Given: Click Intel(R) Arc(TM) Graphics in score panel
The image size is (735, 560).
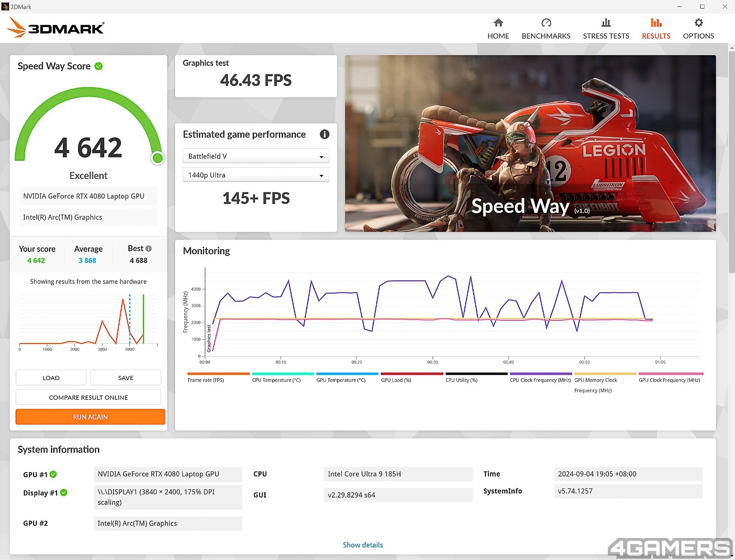Looking at the screenshot, I should point(88,217).
